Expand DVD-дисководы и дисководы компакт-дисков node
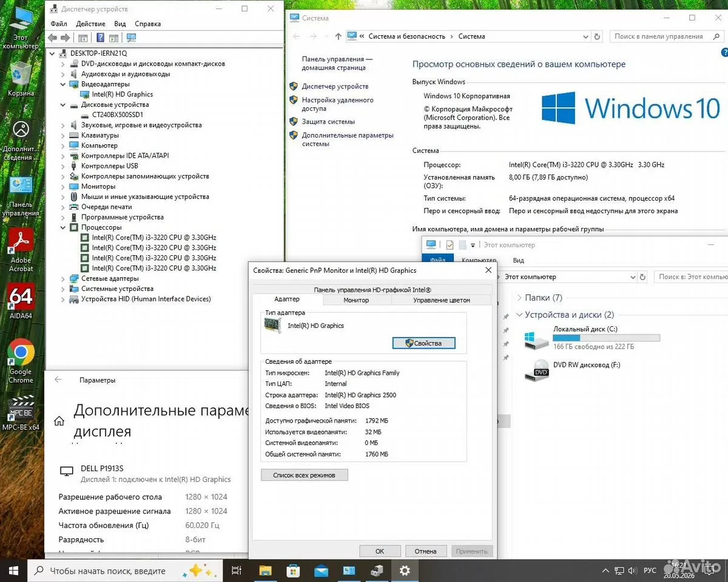The image size is (728, 582). [63, 64]
